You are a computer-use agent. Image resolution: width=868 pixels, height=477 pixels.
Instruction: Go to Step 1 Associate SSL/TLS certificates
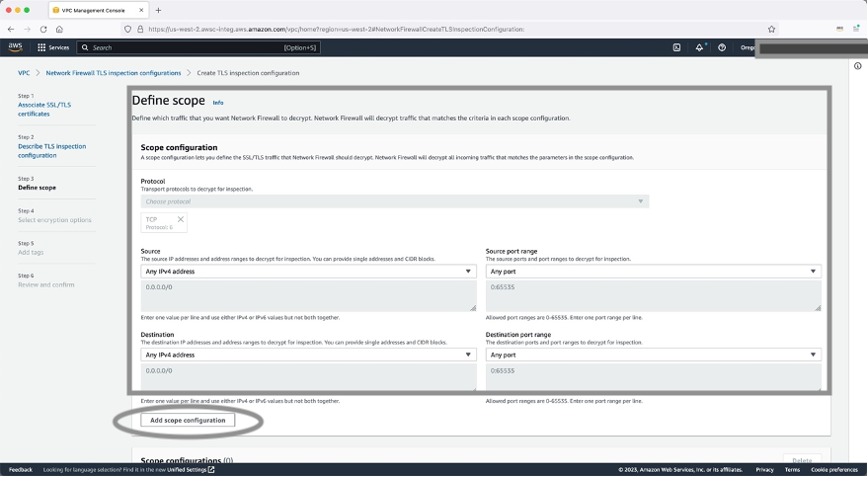[x=44, y=109]
